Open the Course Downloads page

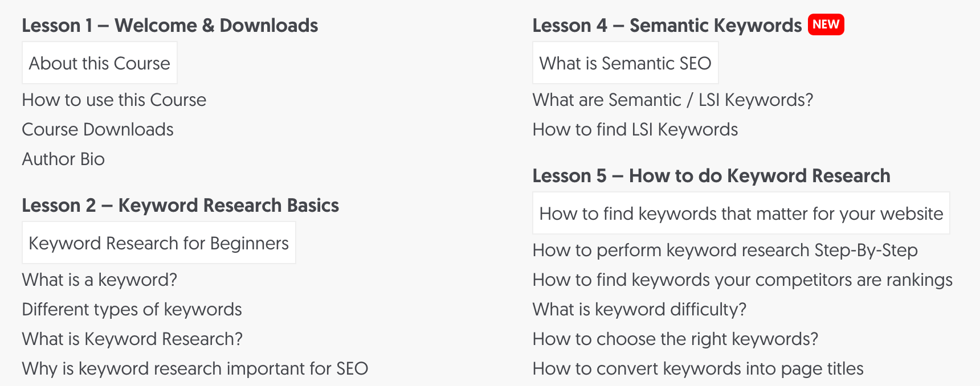(x=97, y=130)
